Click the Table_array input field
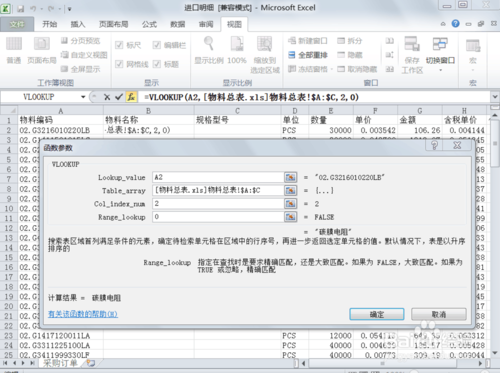The height and width of the screenshot is (373, 500). click(218, 190)
